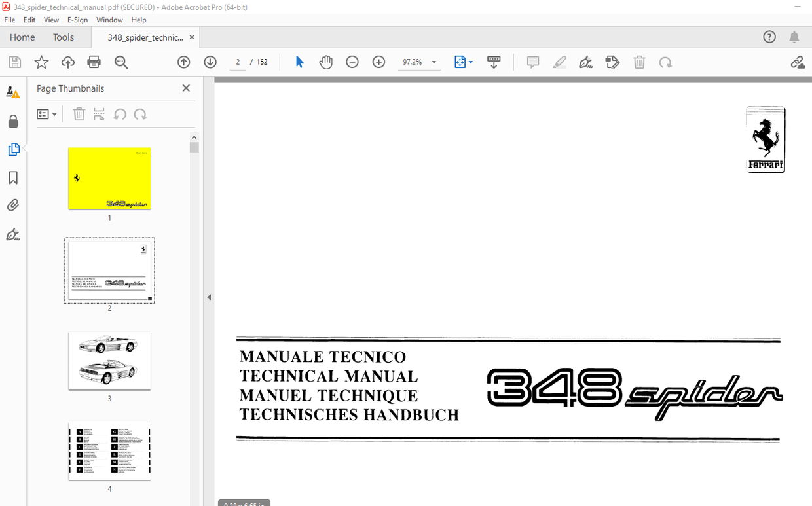Open the thumbnail options dropdown arrow

[54, 114]
